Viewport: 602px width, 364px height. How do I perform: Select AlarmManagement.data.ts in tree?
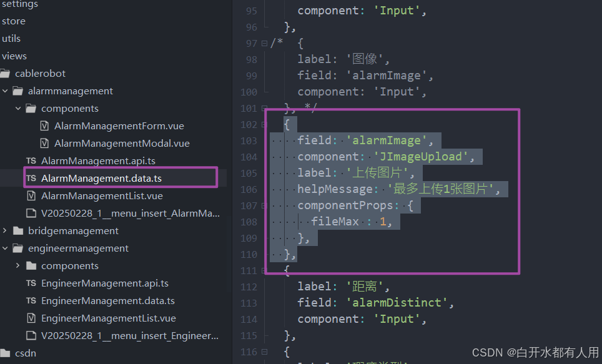point(101,178)
